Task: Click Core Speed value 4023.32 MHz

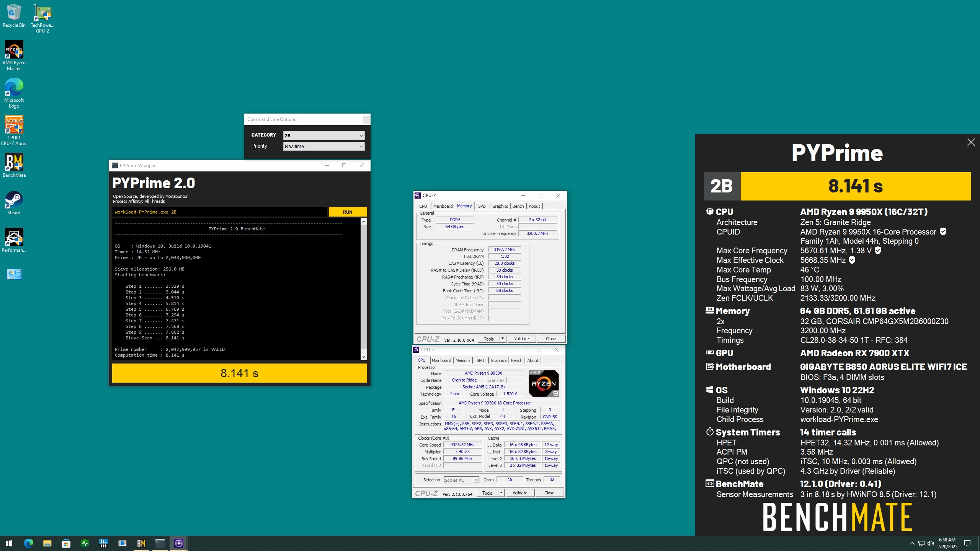Action: pyautogui.click(x=462, y=445)
